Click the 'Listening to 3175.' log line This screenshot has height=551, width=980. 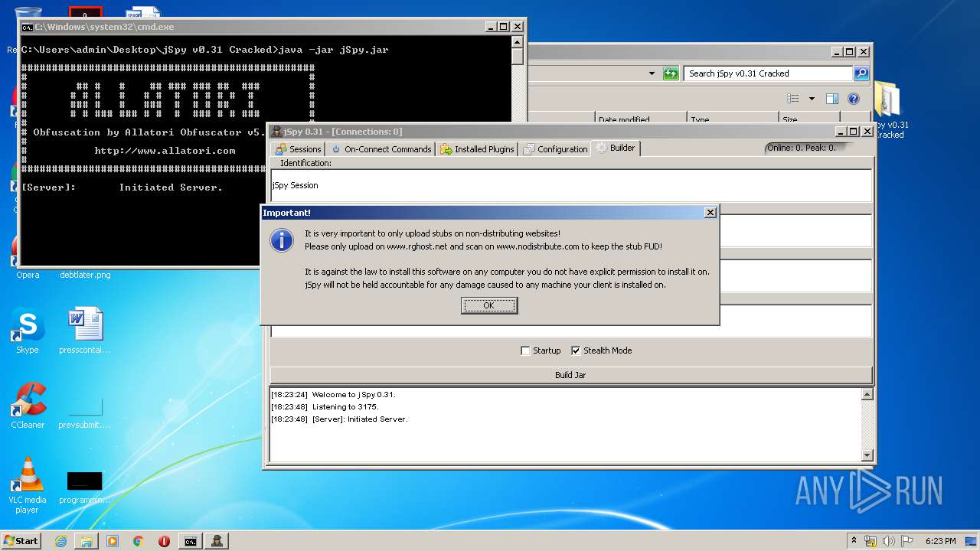[345, 407]
